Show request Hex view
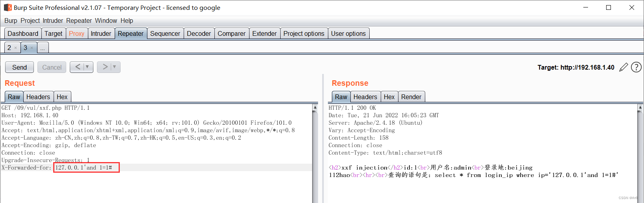 62,97
